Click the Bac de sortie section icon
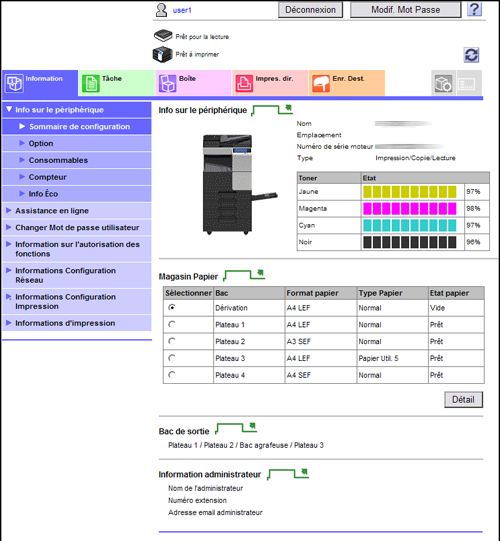The width and height of the screenshot is (500, 541). (x=236, y=428)
